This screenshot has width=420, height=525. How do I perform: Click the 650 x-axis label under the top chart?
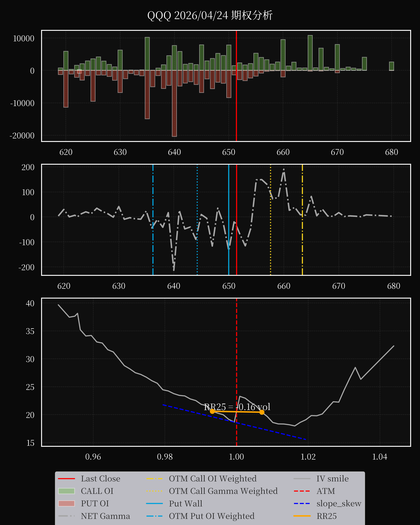point(229,152)
